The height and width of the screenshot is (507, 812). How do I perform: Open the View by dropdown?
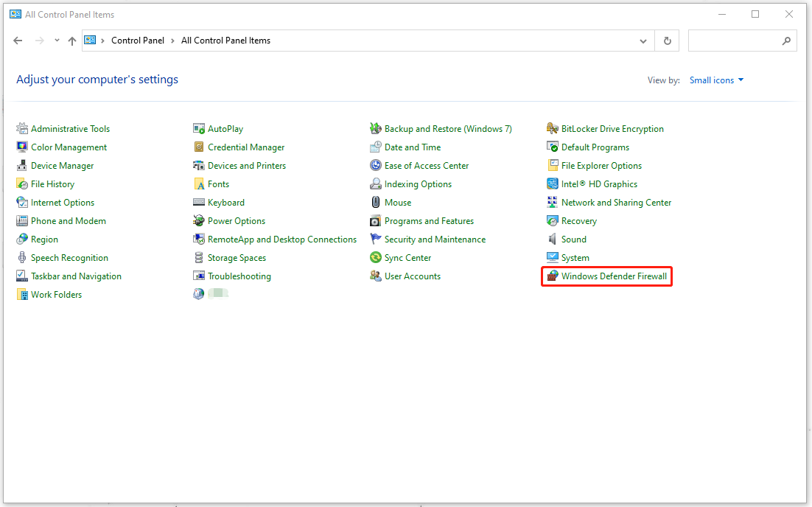715,80
